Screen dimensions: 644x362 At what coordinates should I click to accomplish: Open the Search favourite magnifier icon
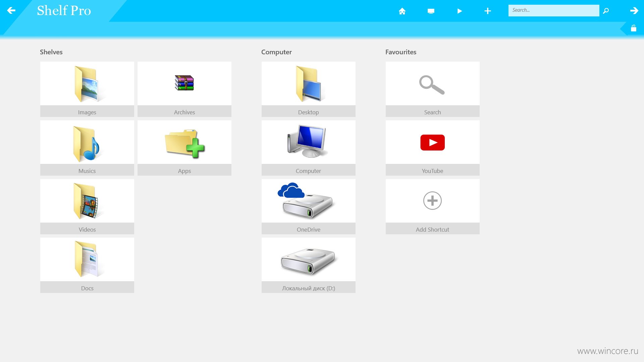coord(432,85)
